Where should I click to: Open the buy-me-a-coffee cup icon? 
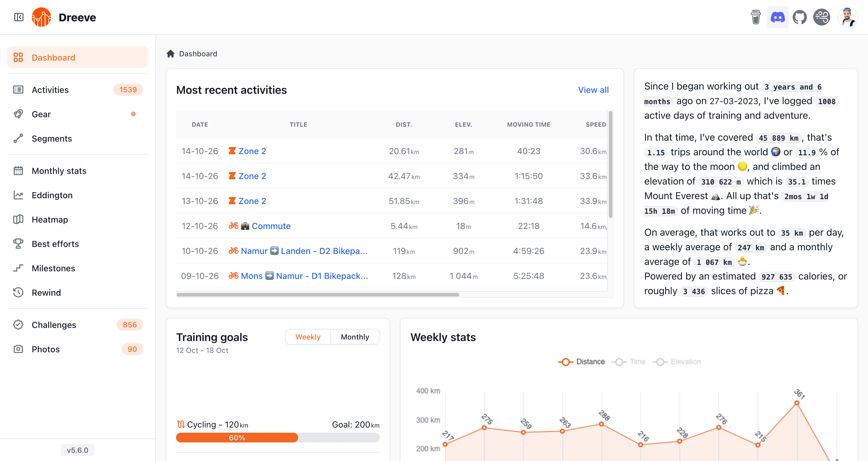click(755, 17)
